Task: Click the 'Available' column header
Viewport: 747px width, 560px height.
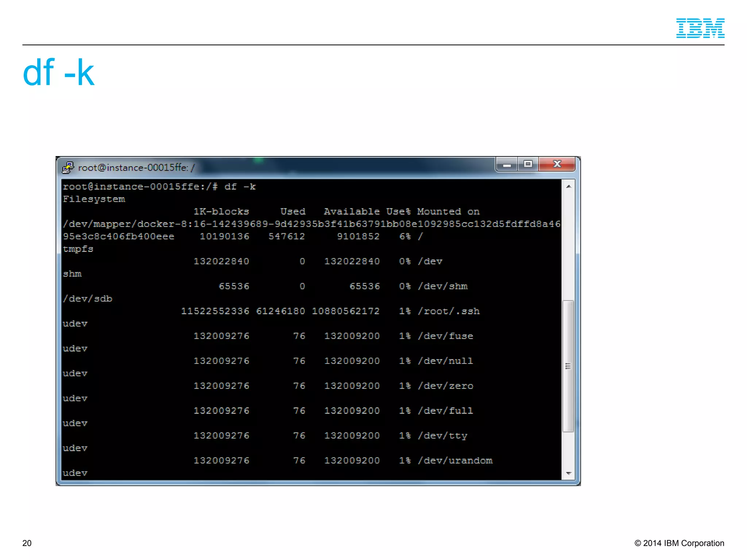Action: pyautogui.click(x=352, y=211)
